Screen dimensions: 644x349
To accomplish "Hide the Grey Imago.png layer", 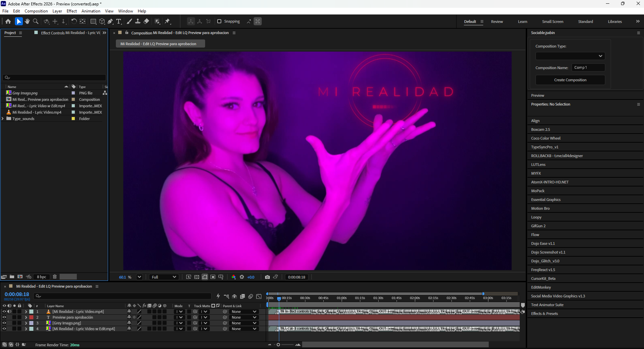I will (x=4, y=323).
